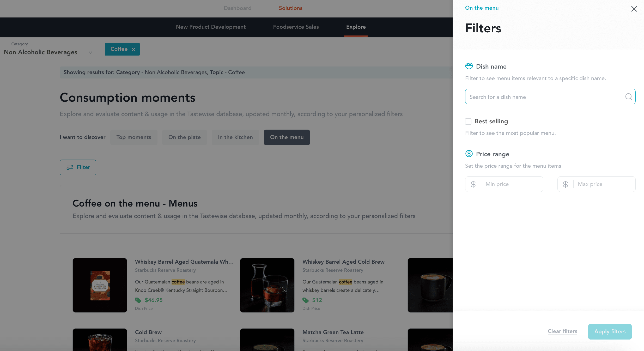Click the green price tag icon next to $12
Image resolution: width=644 pixels, height=351 pixels.
click(306, 300)
